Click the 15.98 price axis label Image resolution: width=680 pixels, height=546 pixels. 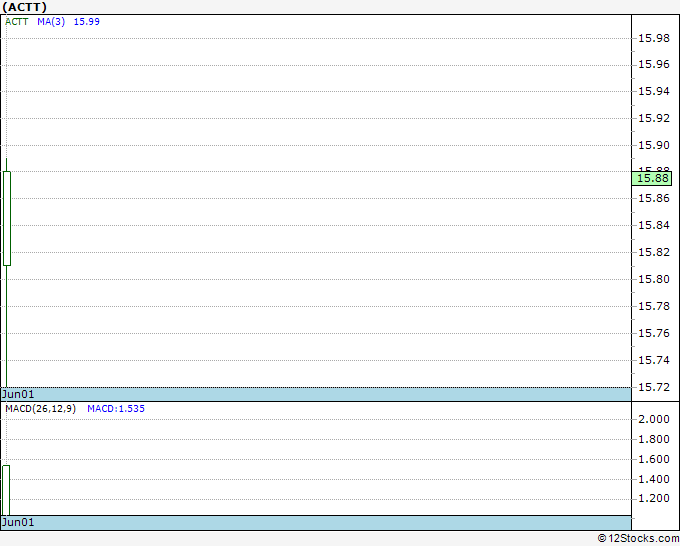(654, 38)
